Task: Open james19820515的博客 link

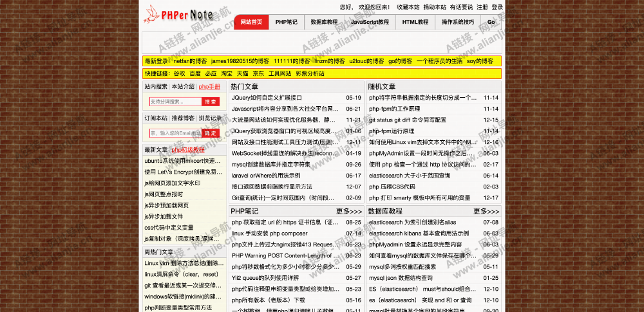Action: coord(240,61)
